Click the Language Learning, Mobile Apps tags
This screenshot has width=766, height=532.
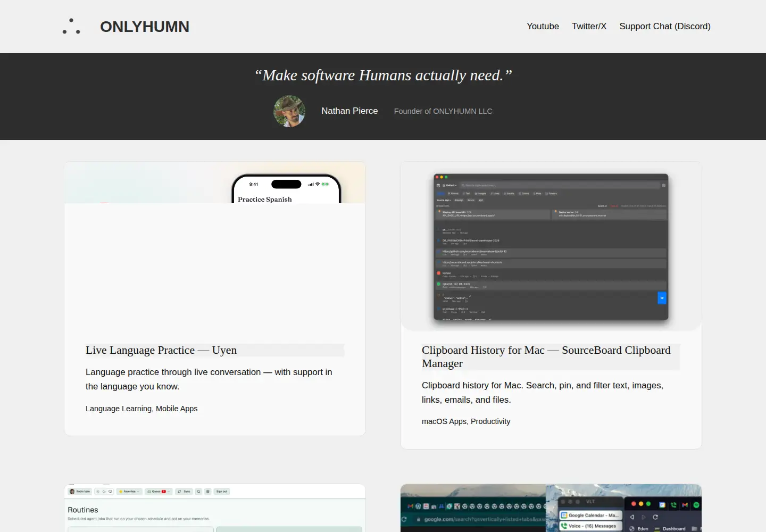[x=141, y=409]
